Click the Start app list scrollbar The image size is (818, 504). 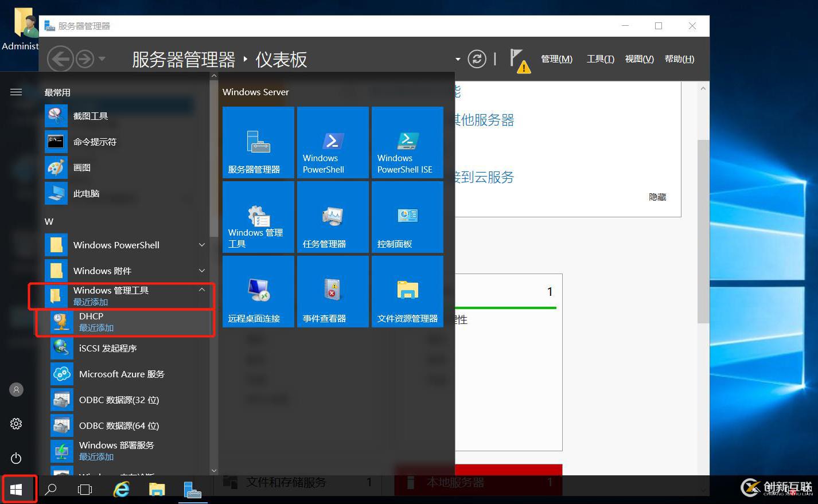coord(214,158)
